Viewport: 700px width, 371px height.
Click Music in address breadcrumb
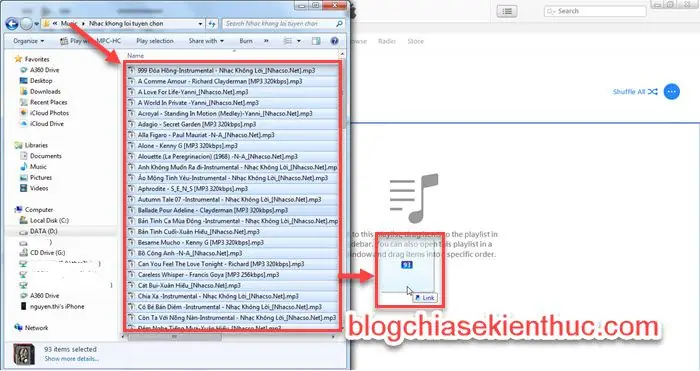click(69, 24)
